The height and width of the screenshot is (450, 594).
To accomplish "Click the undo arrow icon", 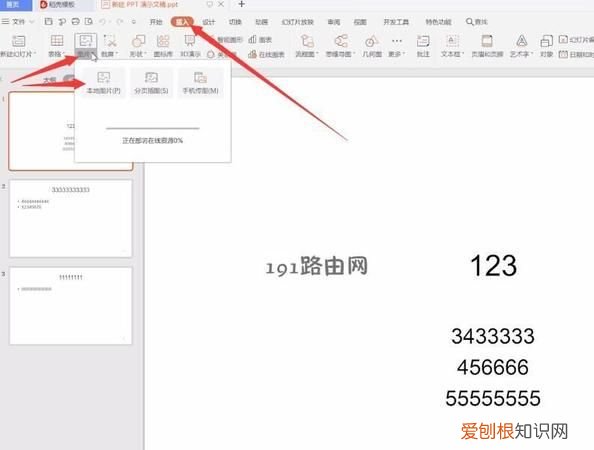I will [x=103, y=22].
